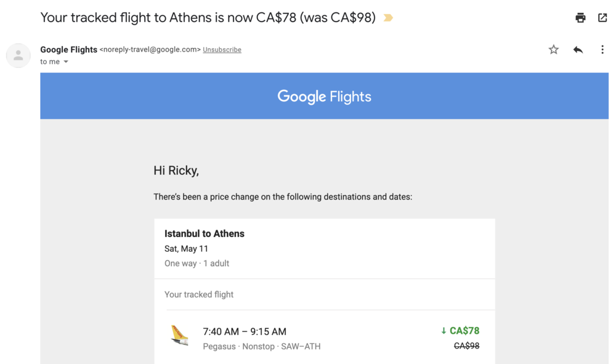The image size is (616, 364).
Task: Click the Google Flights logo in the blue banner
Action: click(324, 96)
